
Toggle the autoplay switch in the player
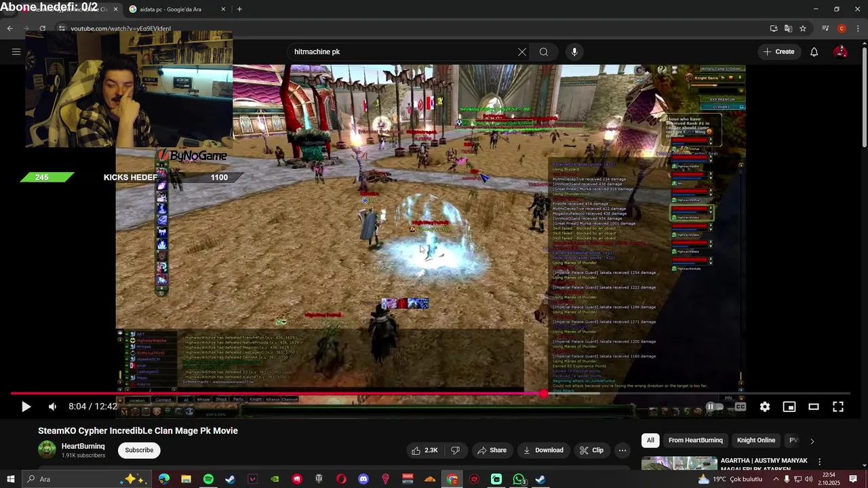pos(713,407)
